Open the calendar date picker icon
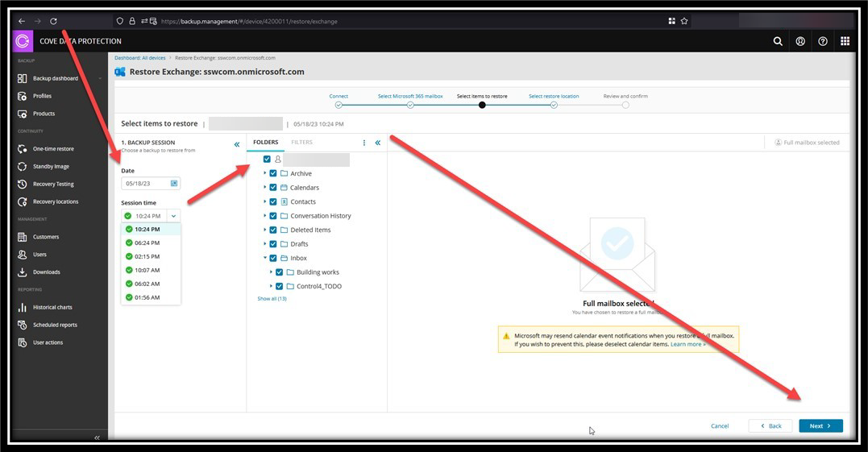The height and width of the screenshot is (452, 868). click(173, 184)
